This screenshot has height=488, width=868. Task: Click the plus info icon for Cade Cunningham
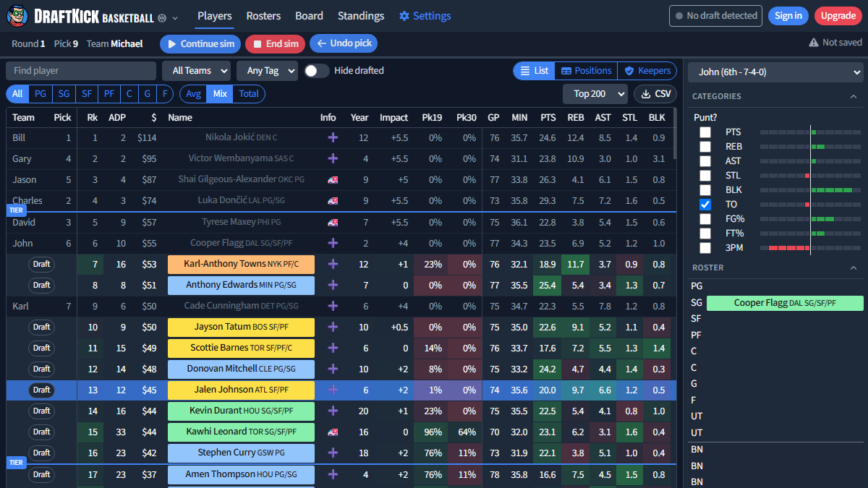tap(333, 306)
